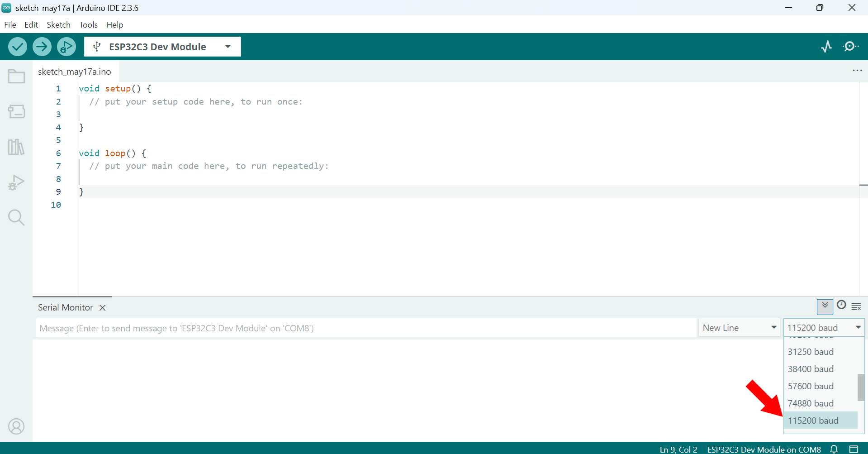Click the Upload arrow button
Screen dimensions: 868x454
click(42, 47)
